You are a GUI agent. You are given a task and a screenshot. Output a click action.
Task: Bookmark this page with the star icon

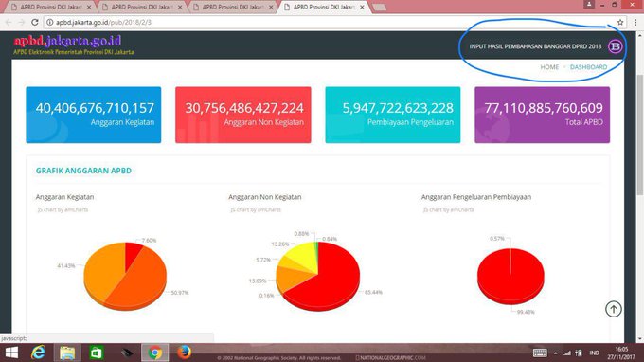click(x=620, y=22)
